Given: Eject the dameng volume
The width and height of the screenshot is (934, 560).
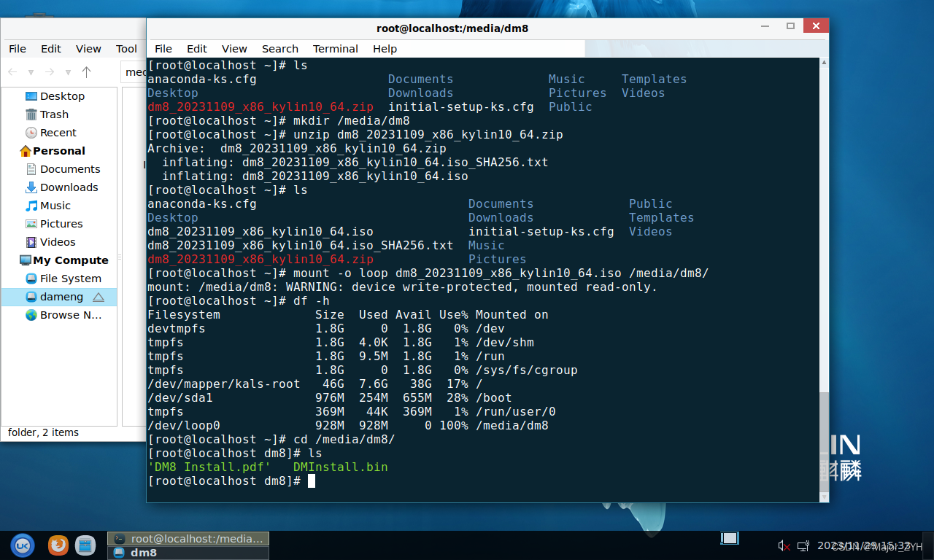Looking at the screenshot, I should [x=99, y=297].
